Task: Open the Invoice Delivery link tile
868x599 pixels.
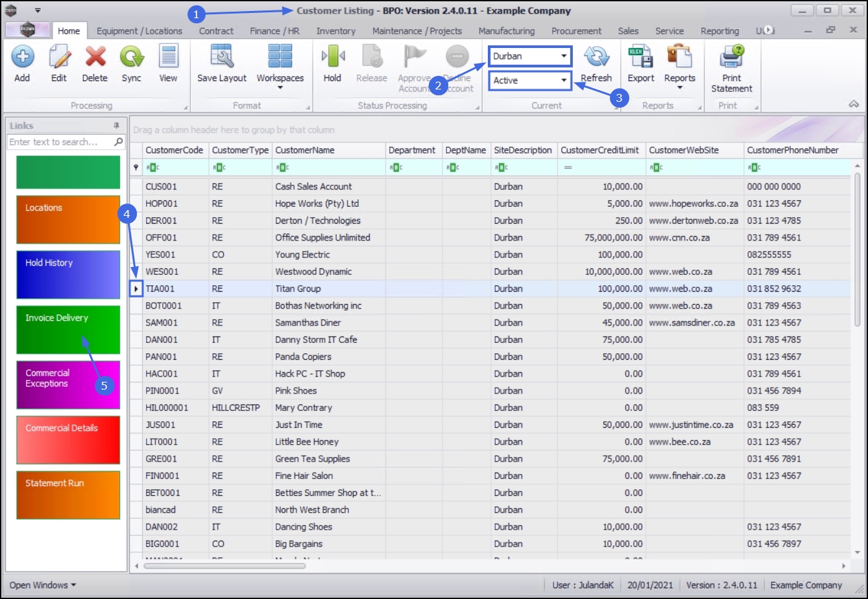Action: pyautogui.click(x=68, y=330)
